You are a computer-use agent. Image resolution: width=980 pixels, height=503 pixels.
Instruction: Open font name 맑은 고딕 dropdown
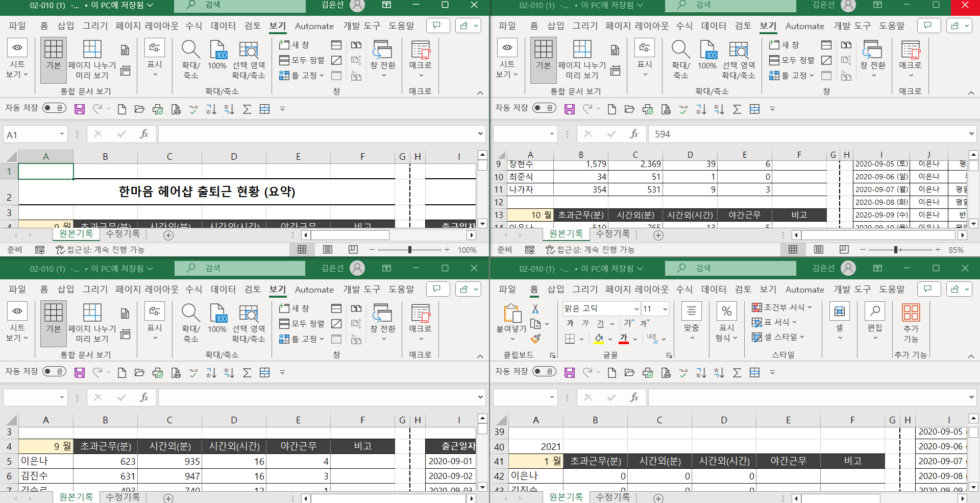click(636, 309)
